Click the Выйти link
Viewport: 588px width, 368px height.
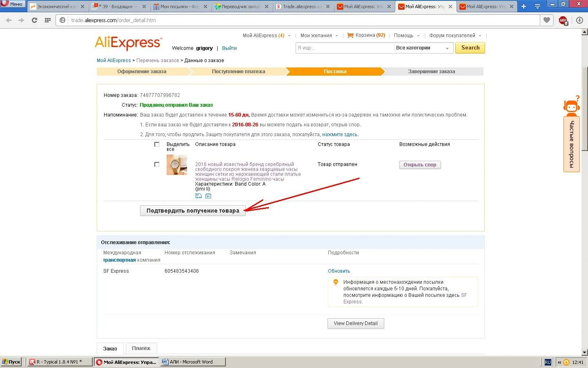[229, 48]
